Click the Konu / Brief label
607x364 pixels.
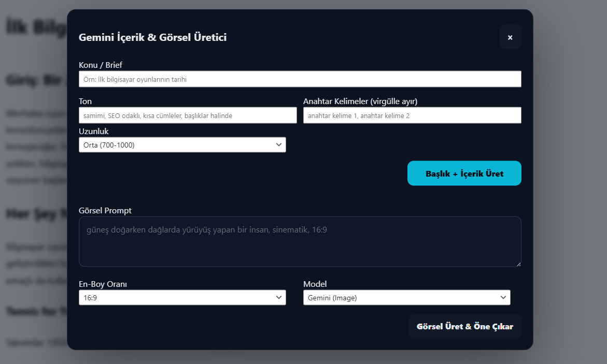pos(101,65)
